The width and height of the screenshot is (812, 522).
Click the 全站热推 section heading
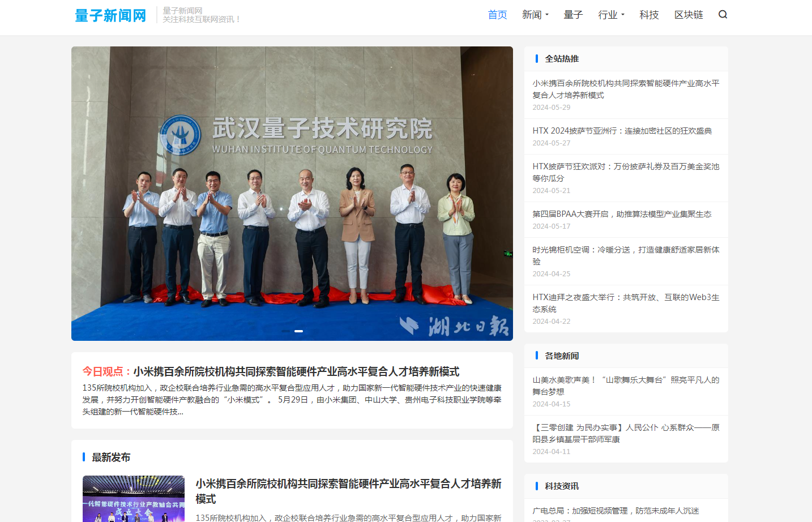click(x=562, y=59)
